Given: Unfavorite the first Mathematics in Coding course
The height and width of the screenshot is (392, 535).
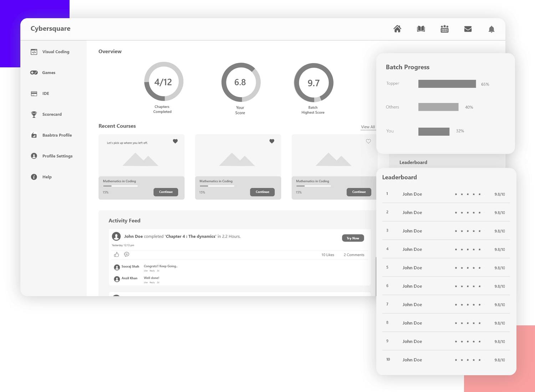Looking at the screenshot, I should click(175, 141).
